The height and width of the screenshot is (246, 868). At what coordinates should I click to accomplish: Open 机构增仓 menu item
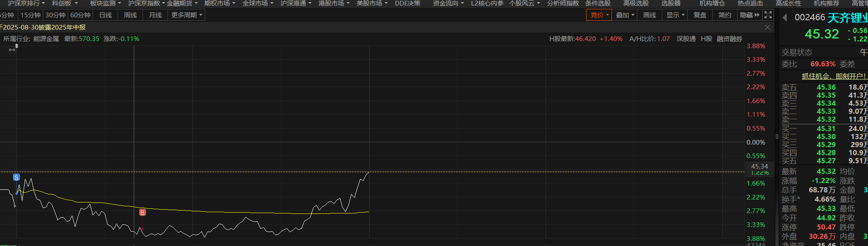712,3
